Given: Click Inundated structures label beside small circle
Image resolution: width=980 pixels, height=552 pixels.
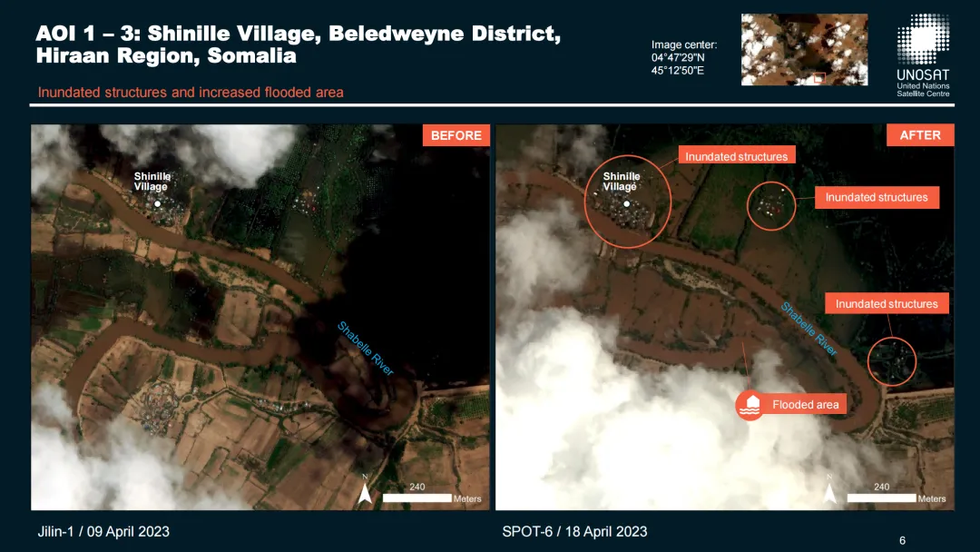Looking at the screenshot, I should point(877,198).
